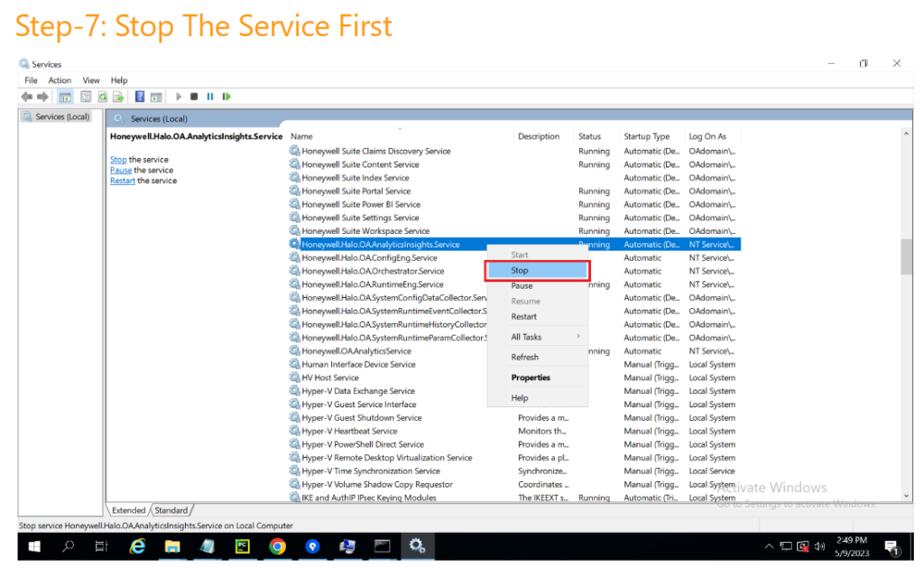
Task: Open the View menu
Action: click(x=91, y=80)
